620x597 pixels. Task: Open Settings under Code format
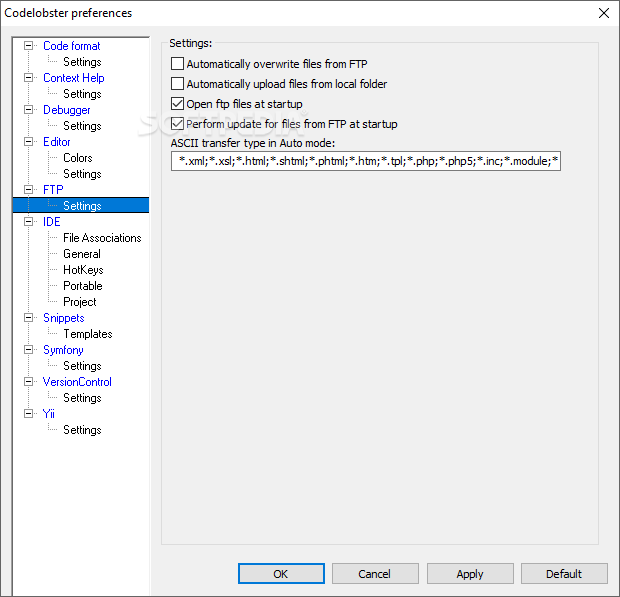tap(82, 62)
